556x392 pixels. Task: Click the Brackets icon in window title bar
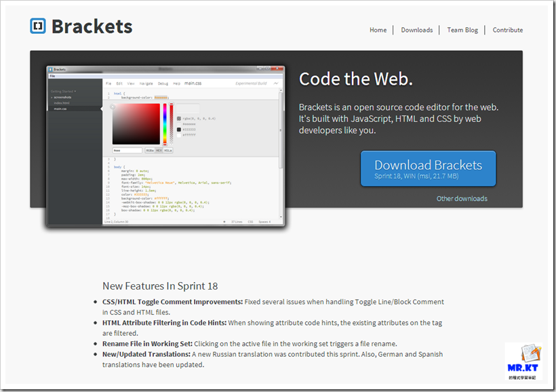50,69
